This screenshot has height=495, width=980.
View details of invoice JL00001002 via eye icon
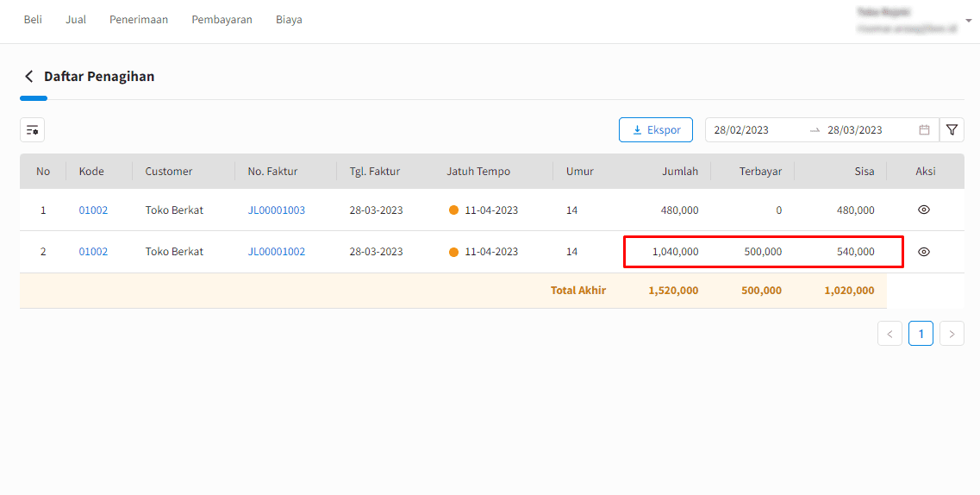[x=924, y=252]
